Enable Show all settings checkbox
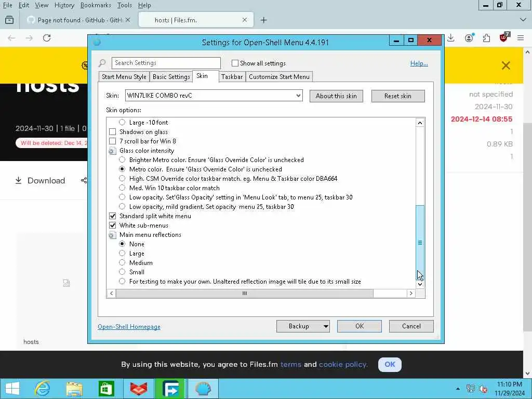 click(x=235, y=63)
